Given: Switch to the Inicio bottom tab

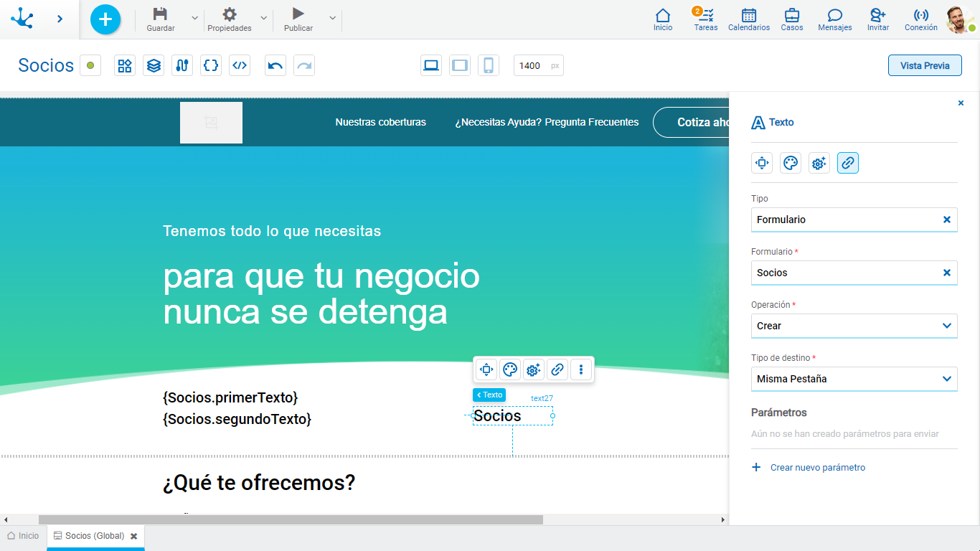Looking at the screenshot, I should pyautogui.click(x=23, y=536).
